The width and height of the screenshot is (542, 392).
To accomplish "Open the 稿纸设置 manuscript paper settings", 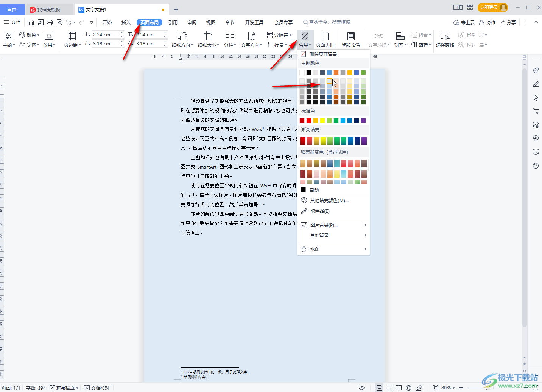I will [351, 39].
